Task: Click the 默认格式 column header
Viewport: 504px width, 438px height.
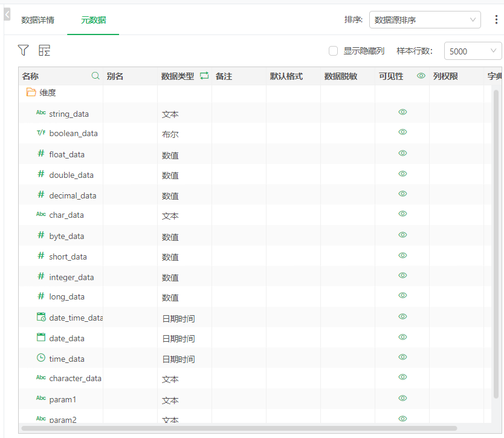Action: point(286,76)
